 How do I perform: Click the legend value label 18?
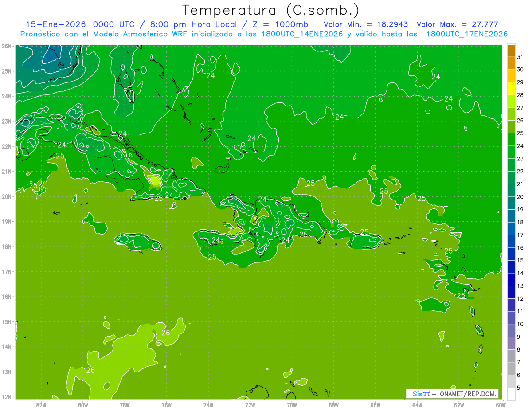click(x=520, y=222)
